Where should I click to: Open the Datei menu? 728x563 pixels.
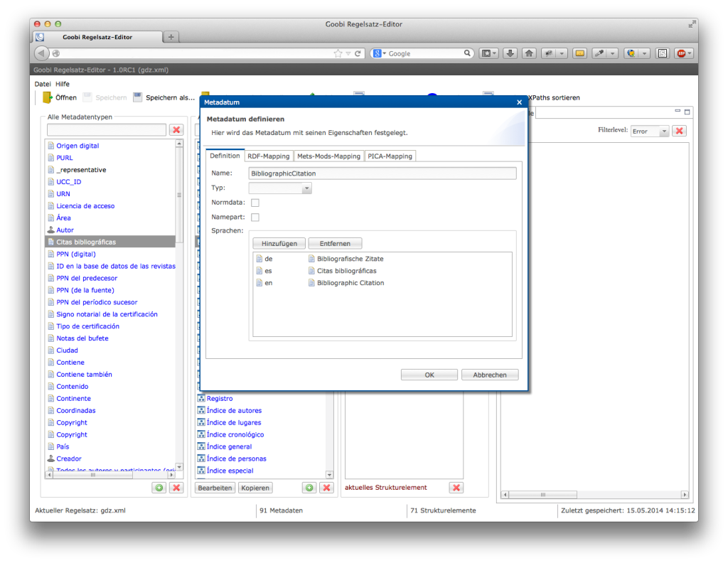coord(43,84)
